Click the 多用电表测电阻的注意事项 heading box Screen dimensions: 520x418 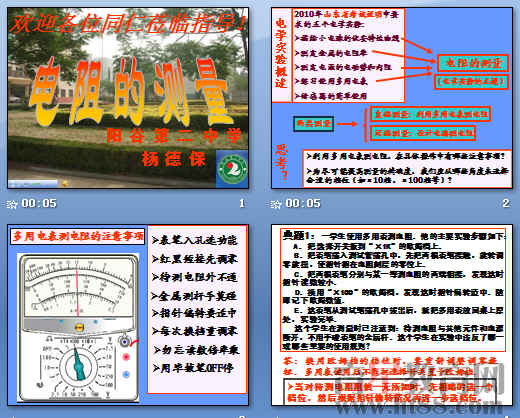tap(77, 236)
